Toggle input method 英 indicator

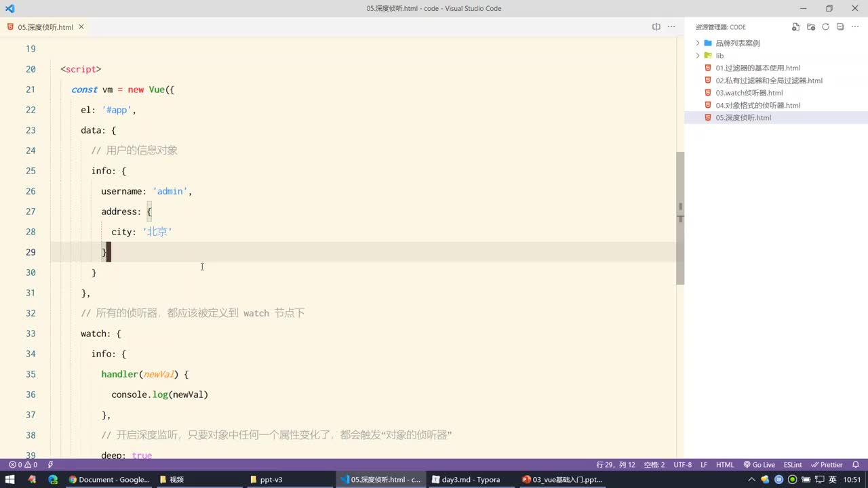(832, 479)
